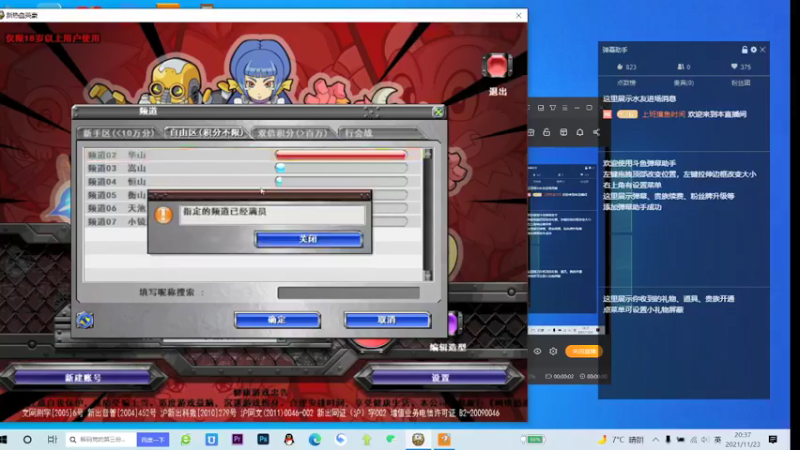The height and width of the screenshot is (450, 800).
Task: Click the orange app icon on taskbar
Action: click(x=444, y=439)
